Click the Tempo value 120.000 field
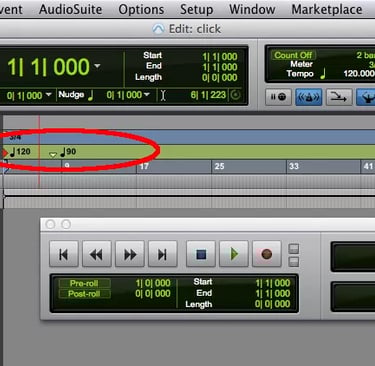Screen dimensions: 375x366 359,74
